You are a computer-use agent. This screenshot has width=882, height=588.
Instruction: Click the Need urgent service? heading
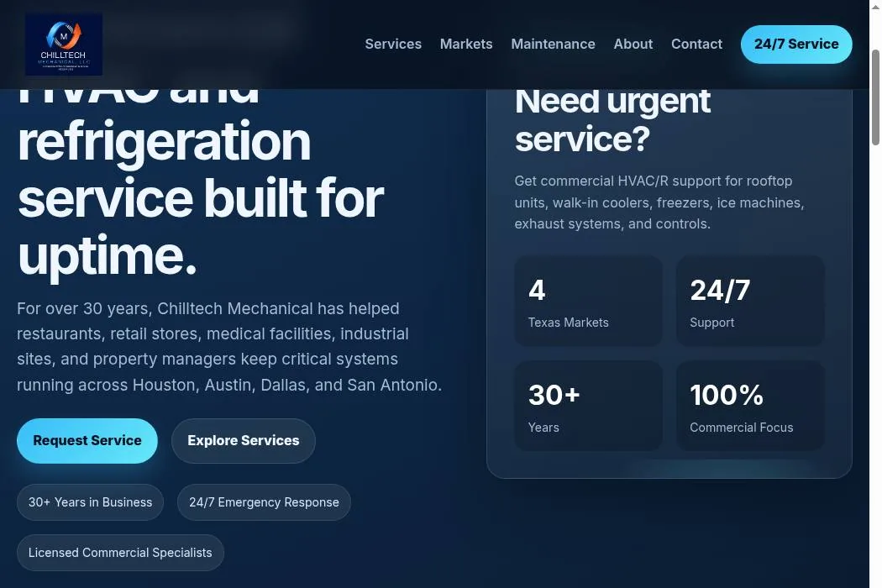[612, 120]
